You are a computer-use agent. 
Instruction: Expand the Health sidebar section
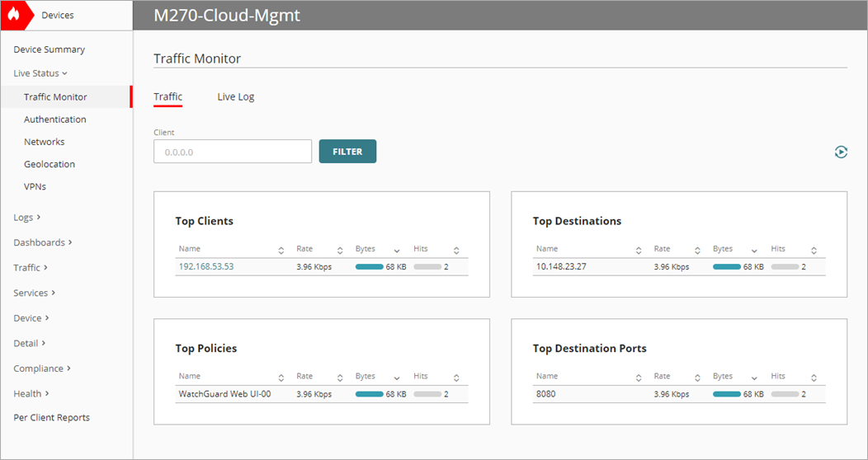point(31,394)
